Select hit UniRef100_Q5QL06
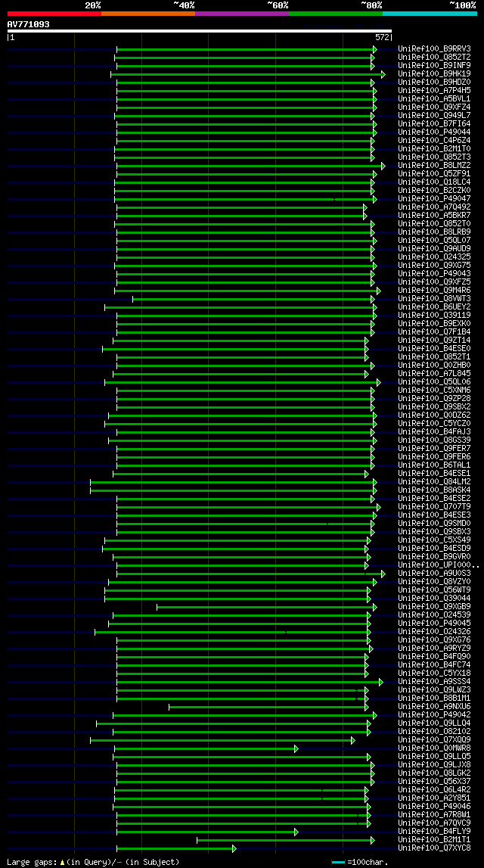Image resolution: width=484 pixels, height=868 pixels. (434, 382)
